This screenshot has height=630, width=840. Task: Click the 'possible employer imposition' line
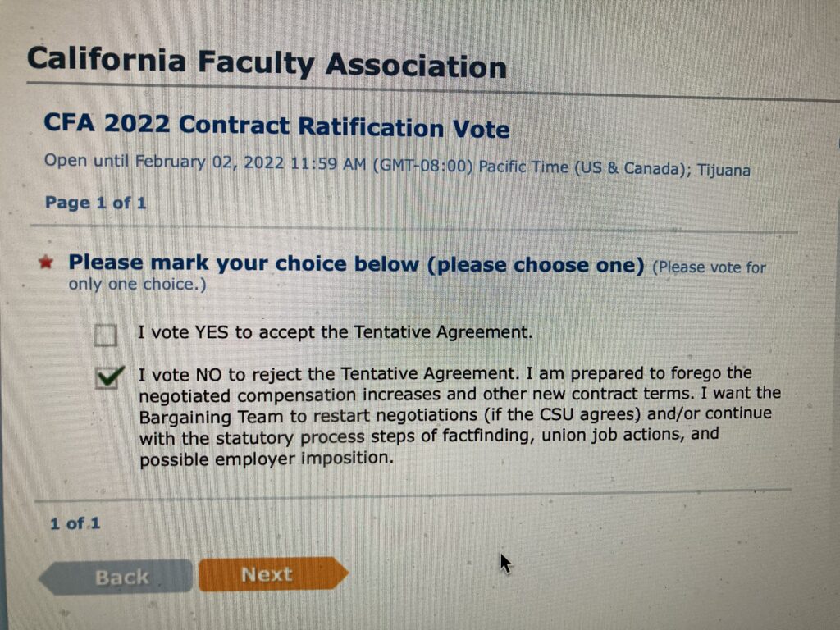click(266, 459)
